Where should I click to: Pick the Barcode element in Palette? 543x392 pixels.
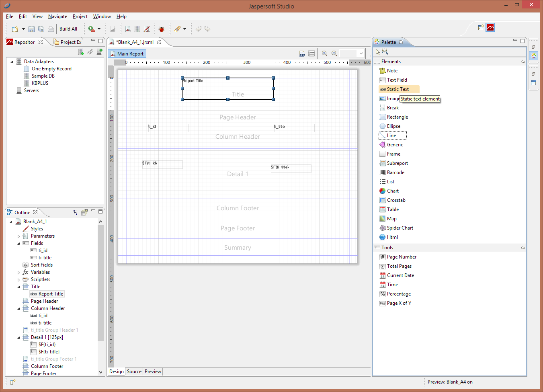[392, 172]
